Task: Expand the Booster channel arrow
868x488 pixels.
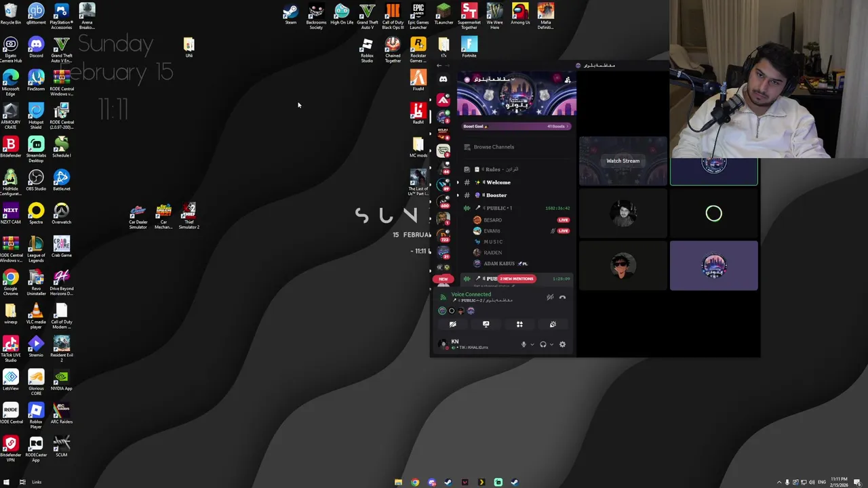Action: (x=457, y=195)
